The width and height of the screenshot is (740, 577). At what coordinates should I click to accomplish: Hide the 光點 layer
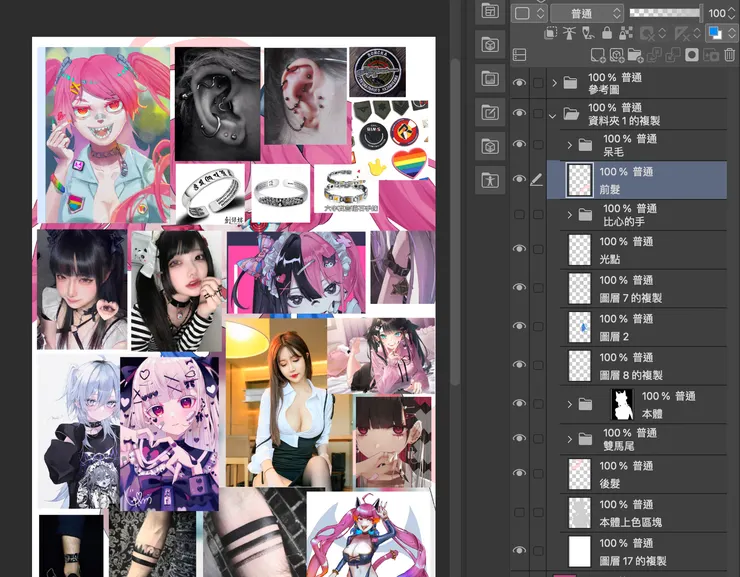tap(519, 249)
